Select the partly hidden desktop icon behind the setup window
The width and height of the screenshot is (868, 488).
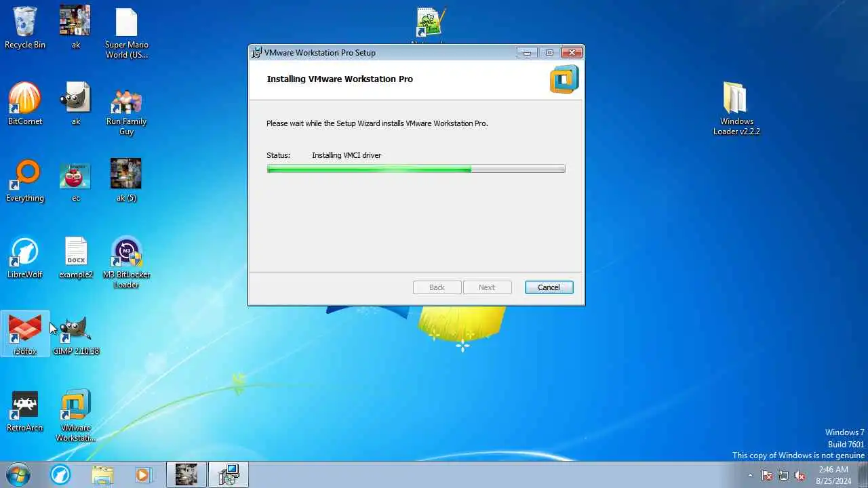pos(430,25)
